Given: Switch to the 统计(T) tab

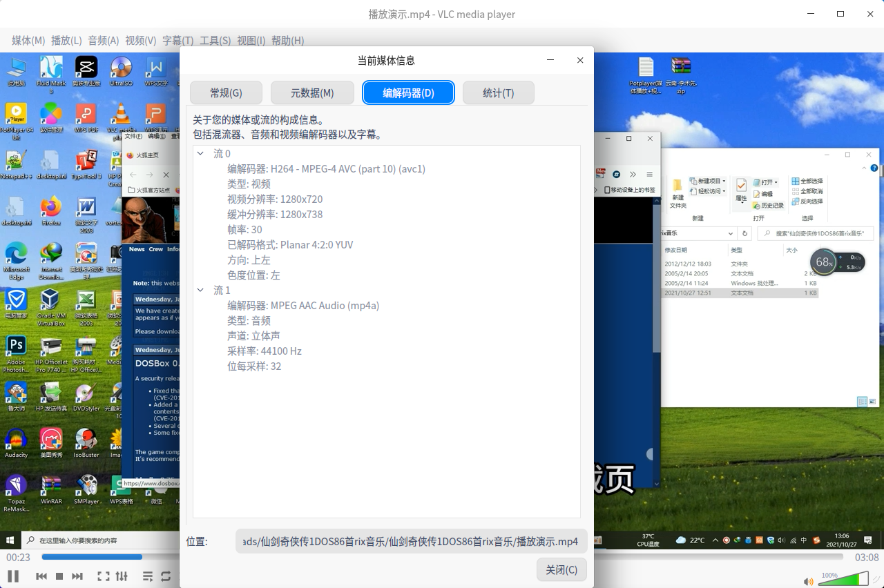Looking at the screenshot, I should point(499,92).
